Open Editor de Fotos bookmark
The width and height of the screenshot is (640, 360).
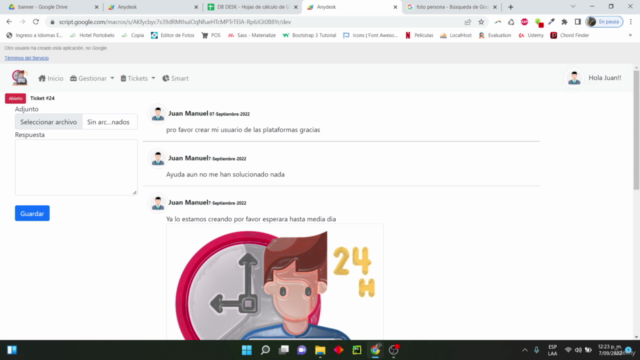click(173, 36)
